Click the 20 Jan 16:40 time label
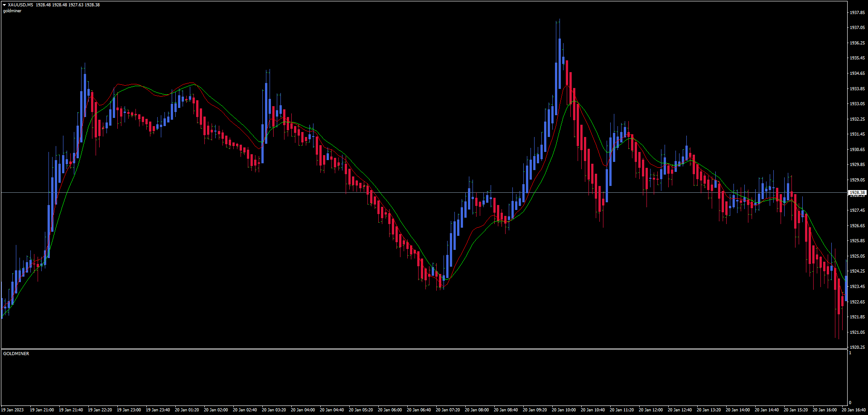Viewport: 868px width, 415px height. point(854,410)
